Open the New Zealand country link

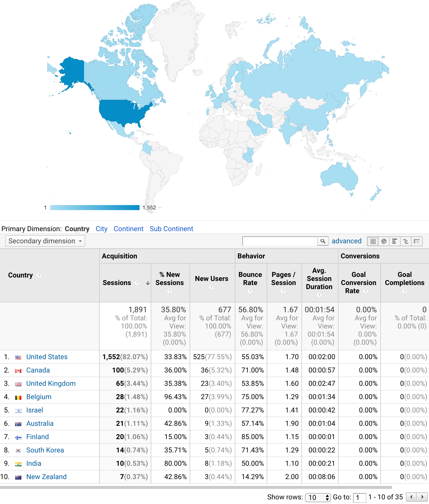point(46,477)
